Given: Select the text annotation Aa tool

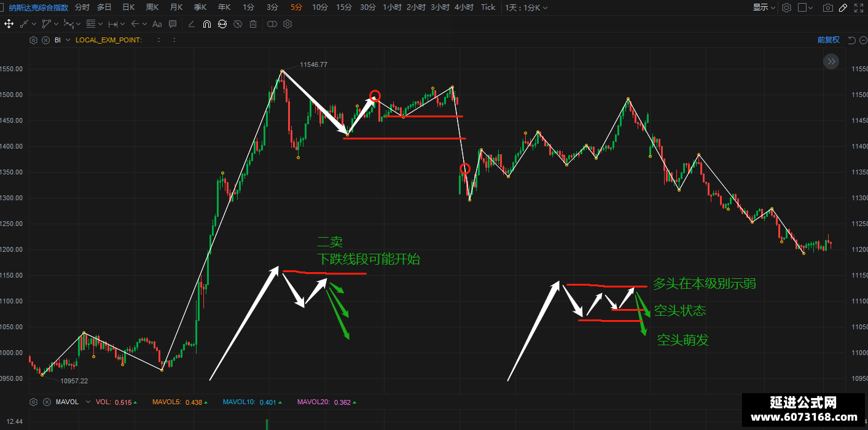Looking at the screenshot, I should click(x=157, y=24).
